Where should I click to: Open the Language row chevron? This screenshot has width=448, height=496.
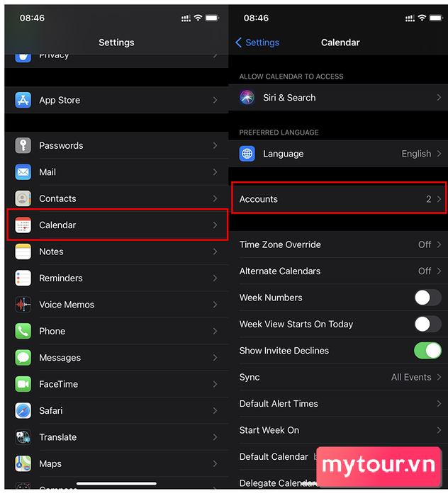(439, 154)
